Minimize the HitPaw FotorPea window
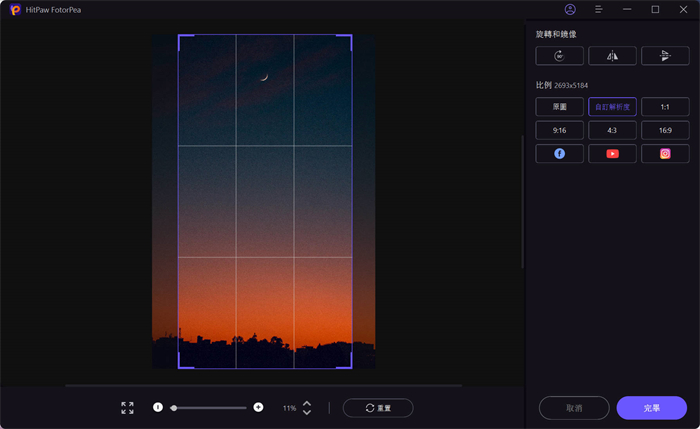Image resolution: width=700 pixels, height=429 pixels. click(x=627, y=9)
